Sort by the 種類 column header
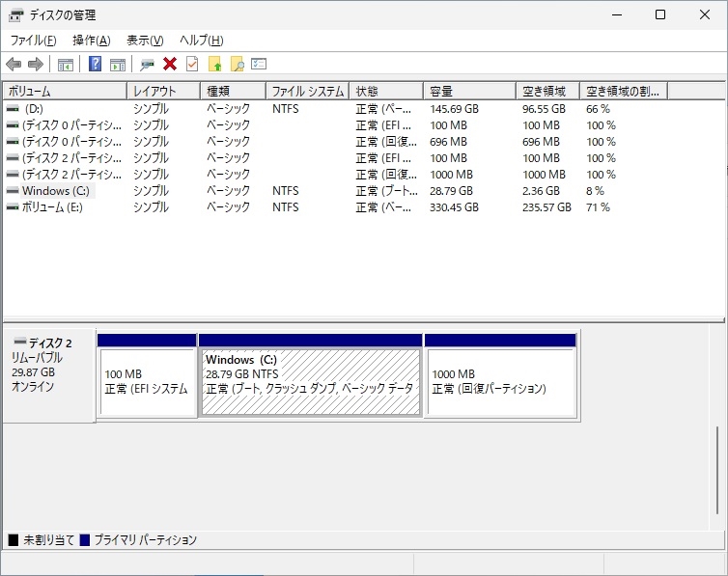Image resolution: width=728 pixels, height=576 pixels. tap(233, 92)
